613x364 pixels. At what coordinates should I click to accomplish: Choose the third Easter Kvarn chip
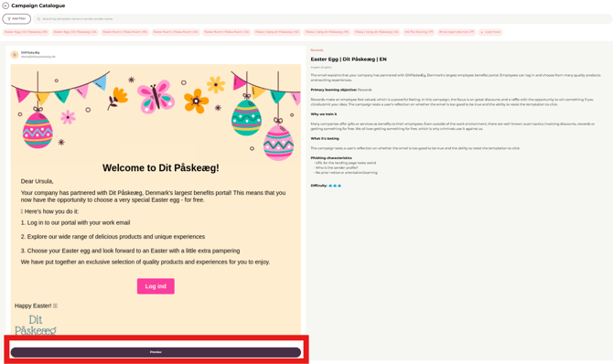click(125, 32)
